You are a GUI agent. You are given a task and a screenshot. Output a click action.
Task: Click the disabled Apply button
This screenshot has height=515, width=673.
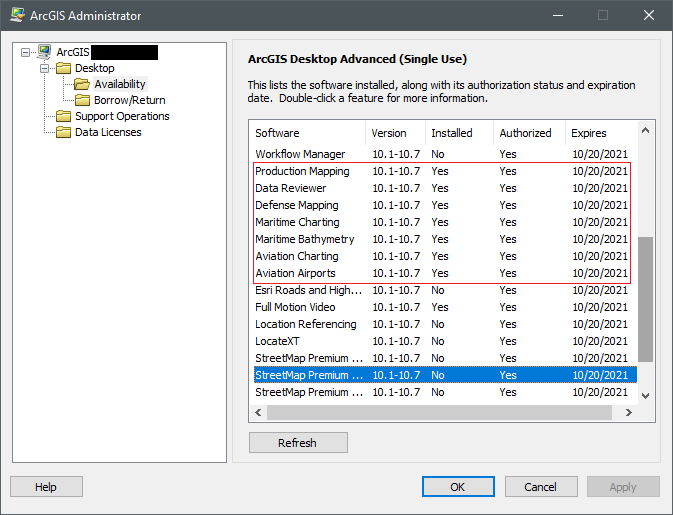[x=623, y=487]
